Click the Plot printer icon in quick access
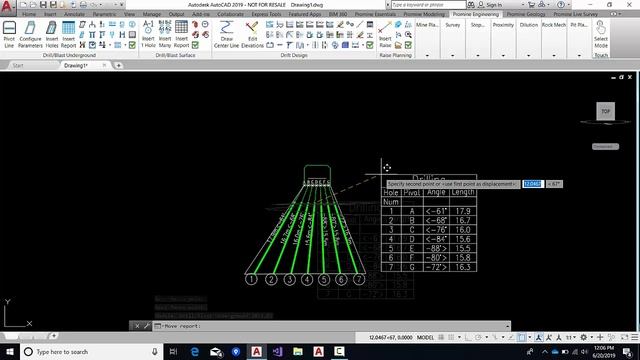Viewport: 640px width, 360px height. 83,5
